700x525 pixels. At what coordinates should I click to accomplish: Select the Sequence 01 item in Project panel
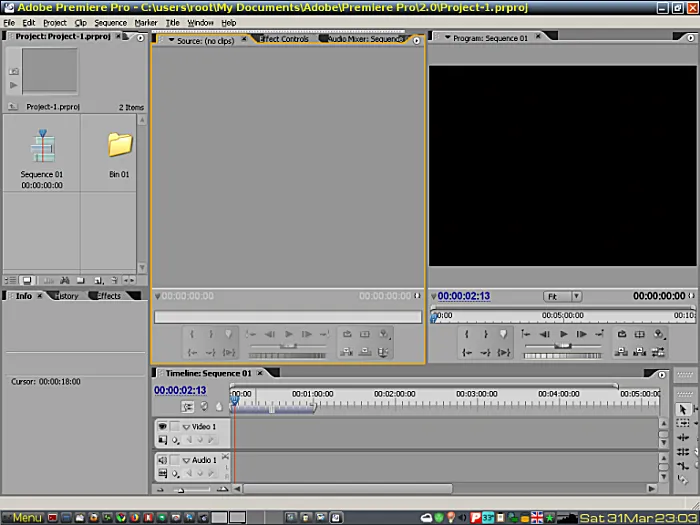click(42, 157)
